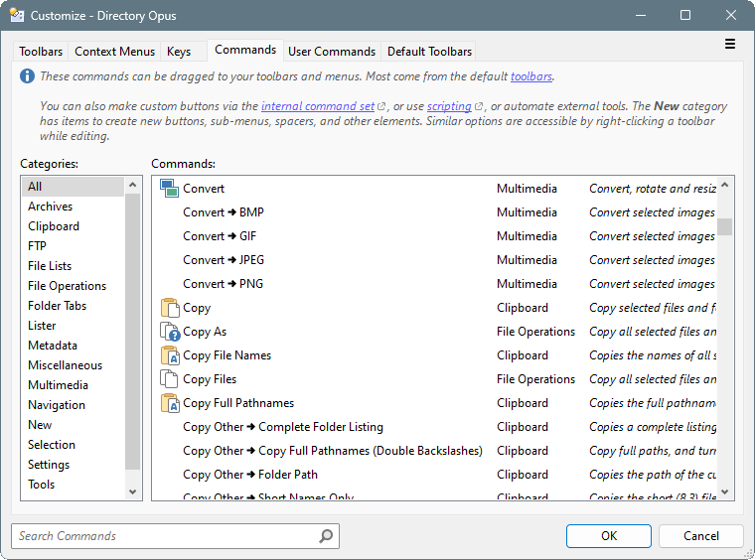
Task: Click the commands list scroll-down arrow
Action: tap(725, 492)
